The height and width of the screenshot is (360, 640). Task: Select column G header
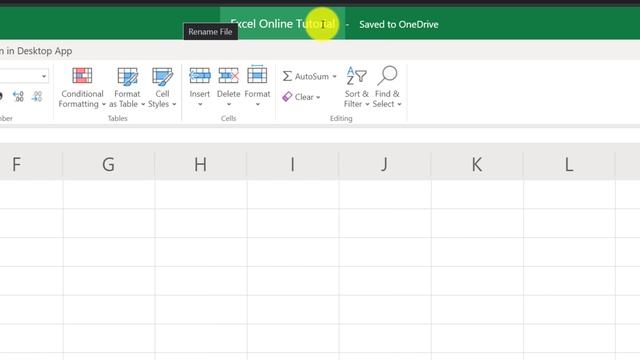[109, 164]
